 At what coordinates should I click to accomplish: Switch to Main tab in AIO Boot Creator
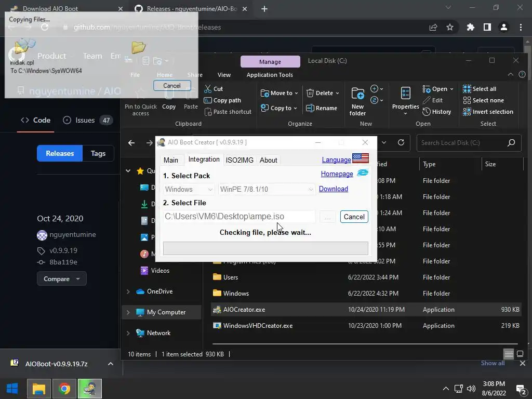tap(170, 160)
